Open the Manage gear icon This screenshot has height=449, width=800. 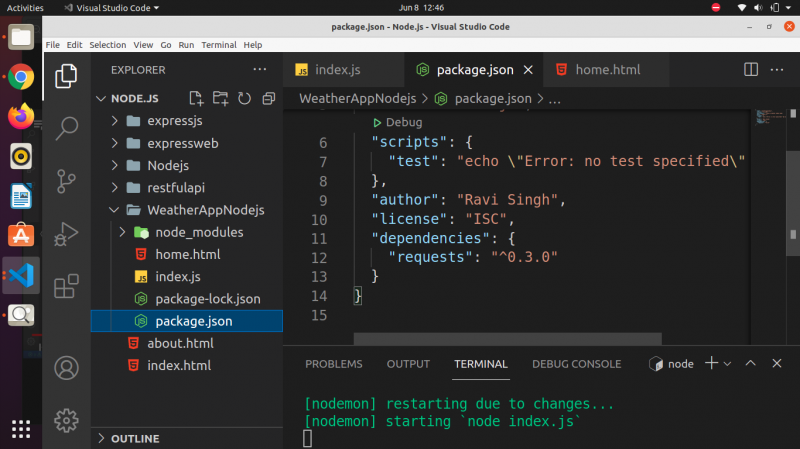pos(66,420)
